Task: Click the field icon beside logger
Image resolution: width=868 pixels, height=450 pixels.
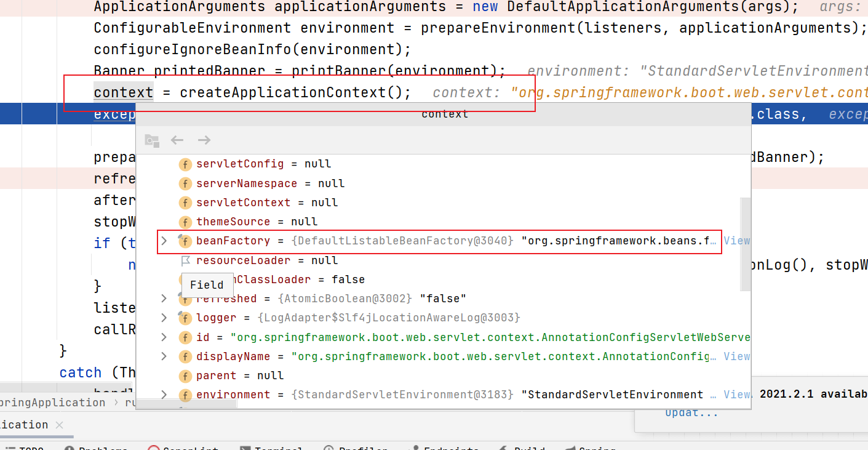Action: point(185,318)
